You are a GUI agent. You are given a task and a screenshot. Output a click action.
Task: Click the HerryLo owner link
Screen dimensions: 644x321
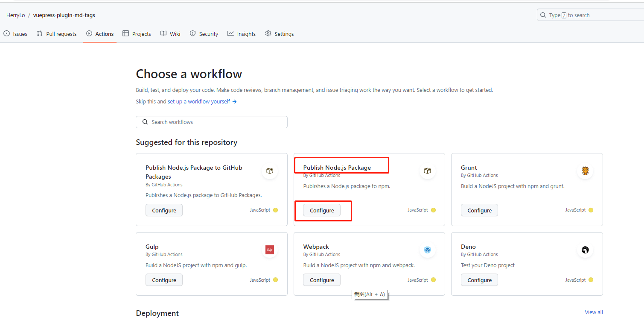pos(16,15)
